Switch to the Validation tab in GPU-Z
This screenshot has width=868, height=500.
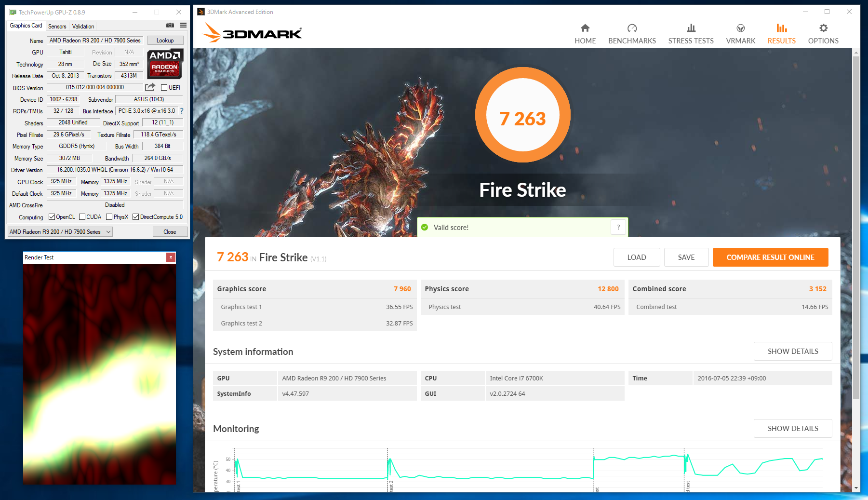coord(83,27)
